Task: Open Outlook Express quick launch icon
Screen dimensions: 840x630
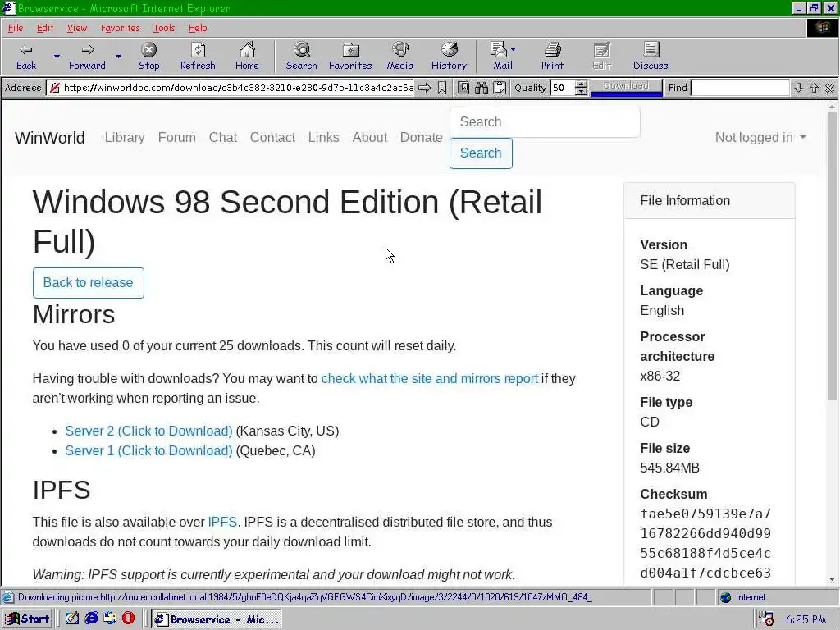Action: point(110,619)
